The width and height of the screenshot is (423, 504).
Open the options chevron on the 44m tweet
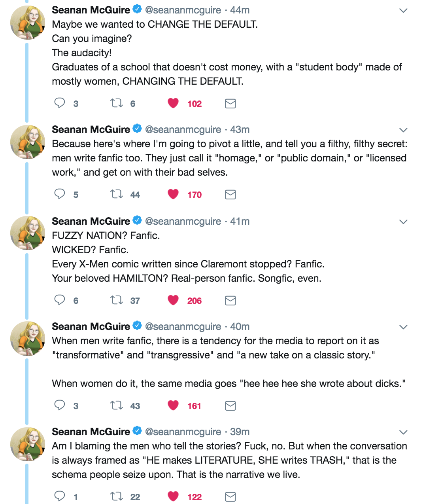pos(403,10)
